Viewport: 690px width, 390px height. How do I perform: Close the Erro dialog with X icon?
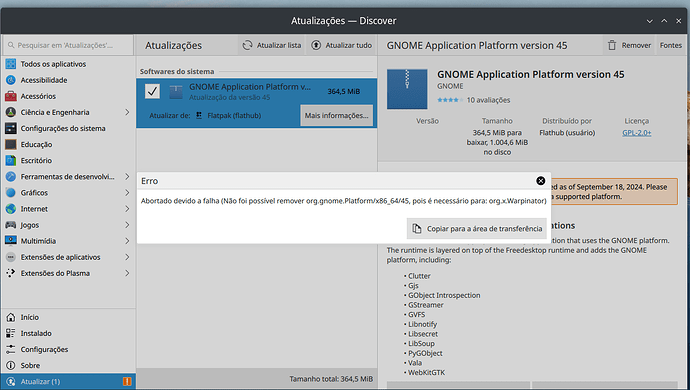click(540, 180)
